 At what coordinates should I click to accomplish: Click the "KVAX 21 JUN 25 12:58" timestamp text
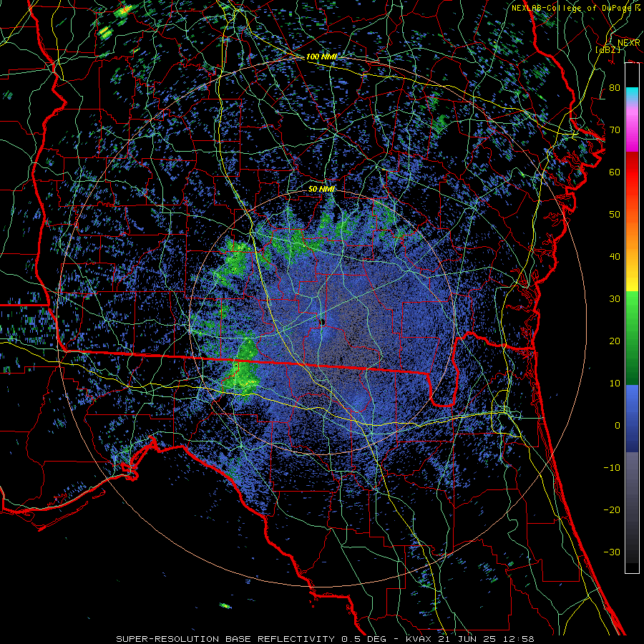click(x=470, y=639)
